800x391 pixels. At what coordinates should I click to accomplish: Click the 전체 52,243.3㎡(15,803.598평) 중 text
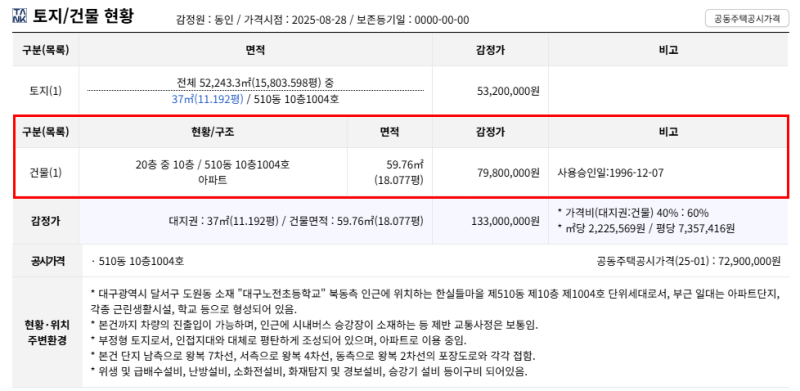[256, 82]
